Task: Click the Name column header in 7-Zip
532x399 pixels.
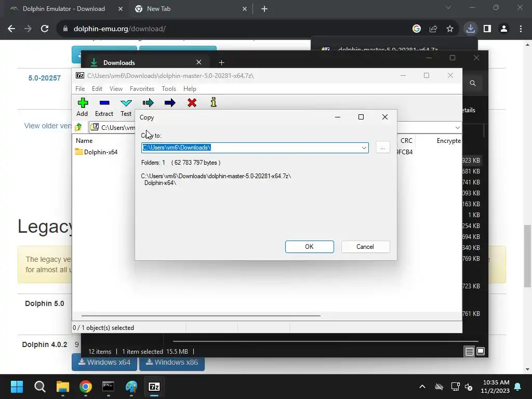Action: click(x=84, y=140)
